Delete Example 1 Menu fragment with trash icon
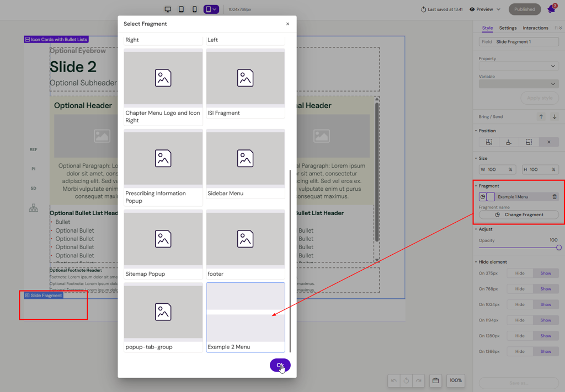This screenshot has width=565, height=392. [555, 197]
